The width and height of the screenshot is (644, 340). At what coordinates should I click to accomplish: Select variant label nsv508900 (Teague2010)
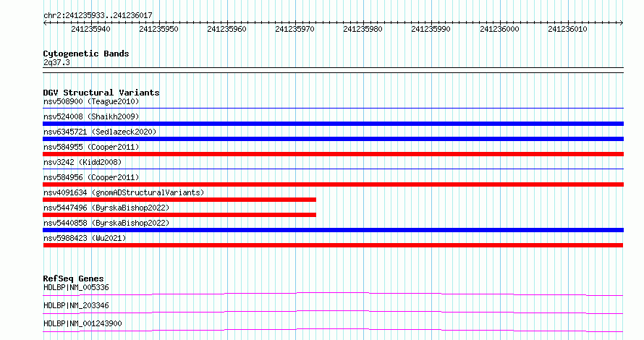pyautogui.click(x=91, y=101)
